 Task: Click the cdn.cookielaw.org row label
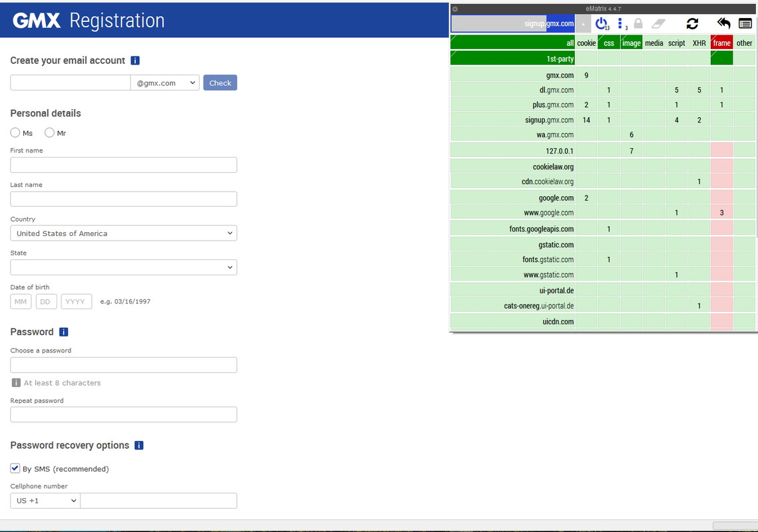coord(513,181)
